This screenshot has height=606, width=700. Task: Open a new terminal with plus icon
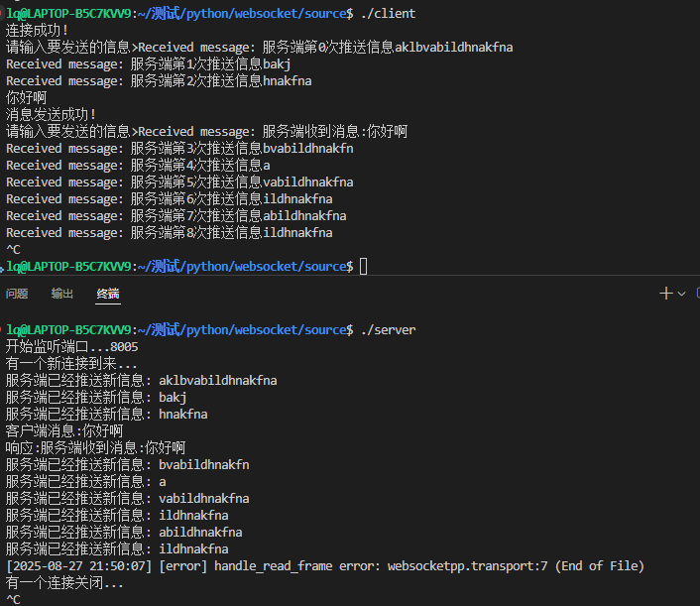coord(666,294)
